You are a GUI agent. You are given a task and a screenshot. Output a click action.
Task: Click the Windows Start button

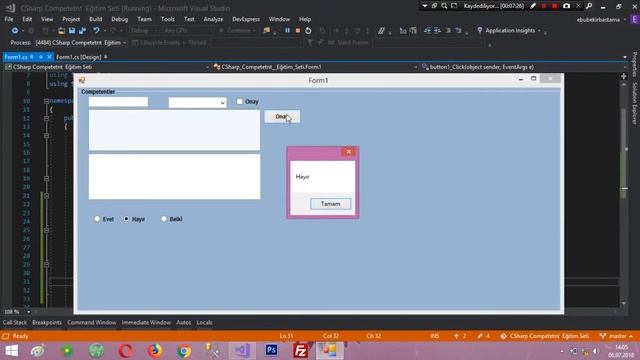click(x=11, y=351)
